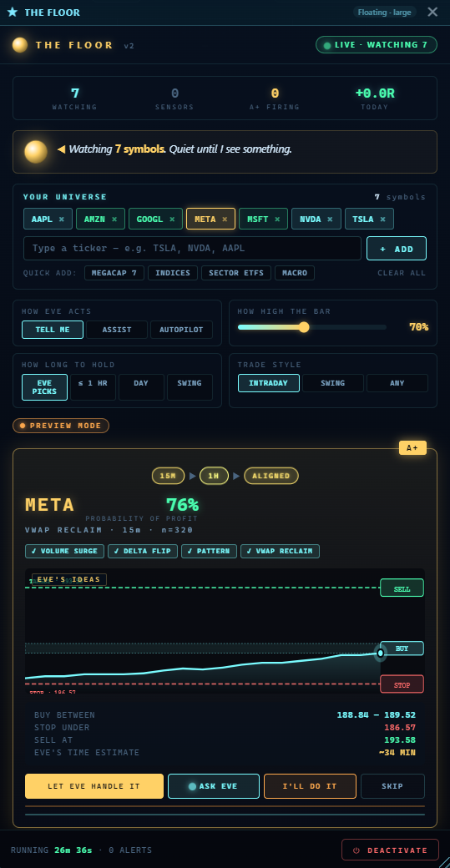Viewport: 450px width, 868px height.
Task: Click the sell target 193.58
Action: click(x=400, y=740)
